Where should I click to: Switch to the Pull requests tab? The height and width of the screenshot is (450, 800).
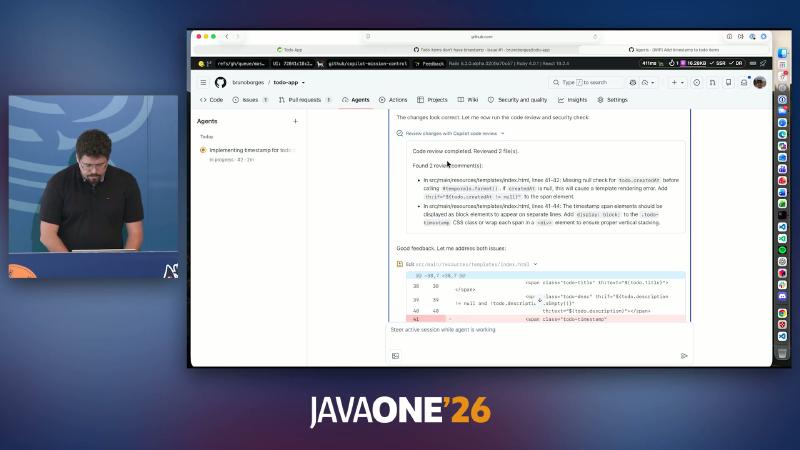point(305,100)
